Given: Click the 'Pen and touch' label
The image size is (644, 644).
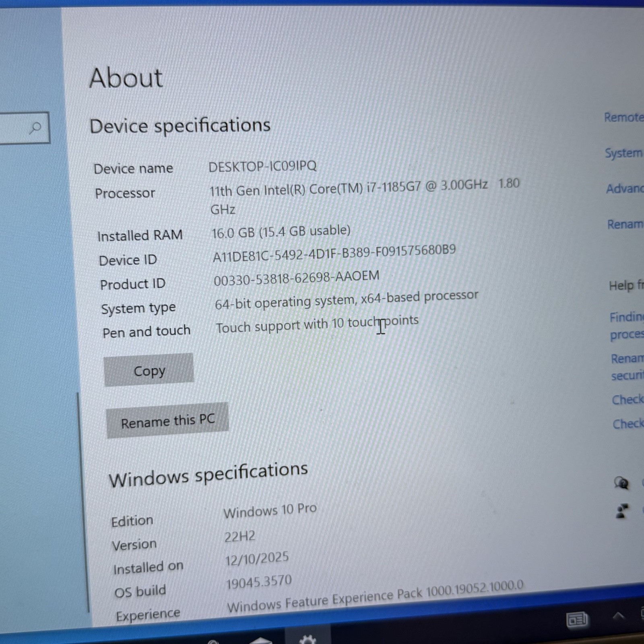Looking at the screenshot, I should [146, 332].
